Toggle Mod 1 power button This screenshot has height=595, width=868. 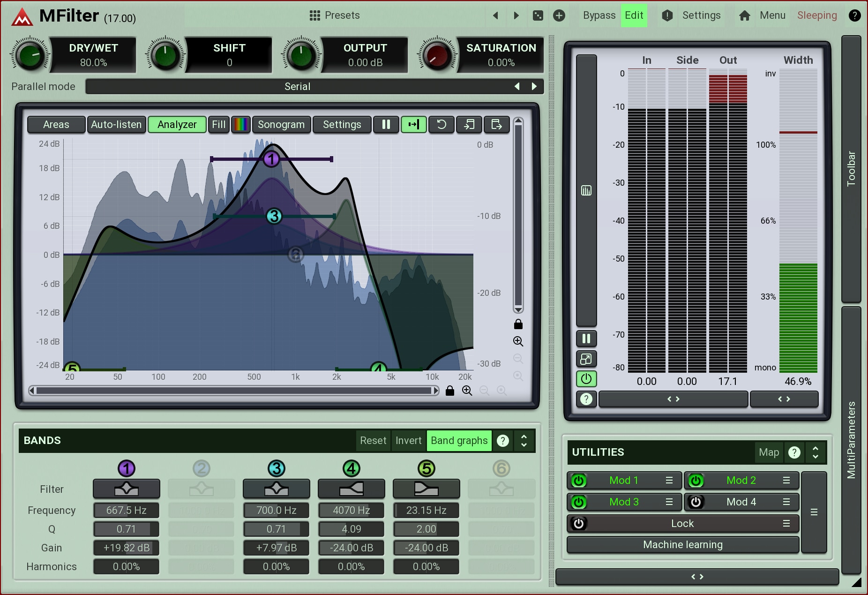pos(579,481)
